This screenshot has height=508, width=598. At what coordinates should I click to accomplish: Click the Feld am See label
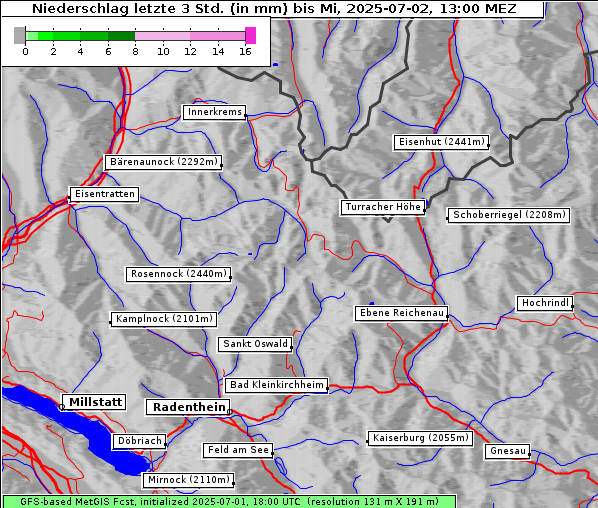tap(238, 450)
